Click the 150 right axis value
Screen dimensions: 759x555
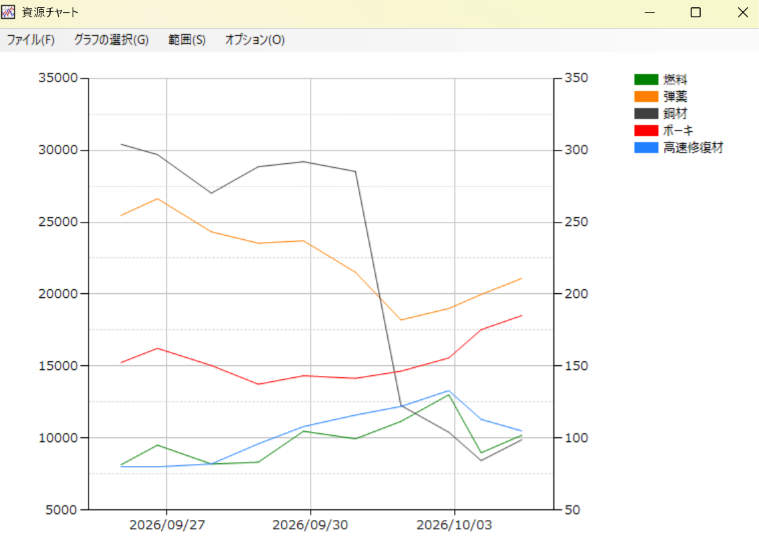pos(577,366)
